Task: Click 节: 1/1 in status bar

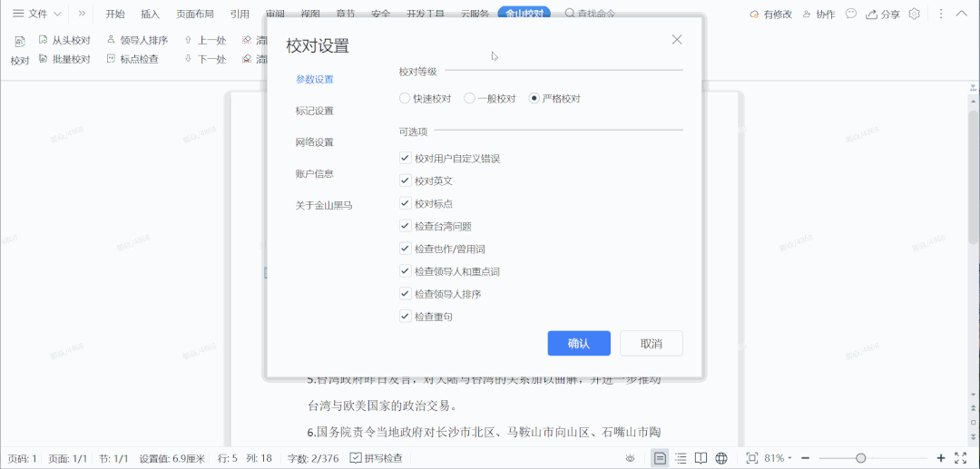Action: click(113, 458)
